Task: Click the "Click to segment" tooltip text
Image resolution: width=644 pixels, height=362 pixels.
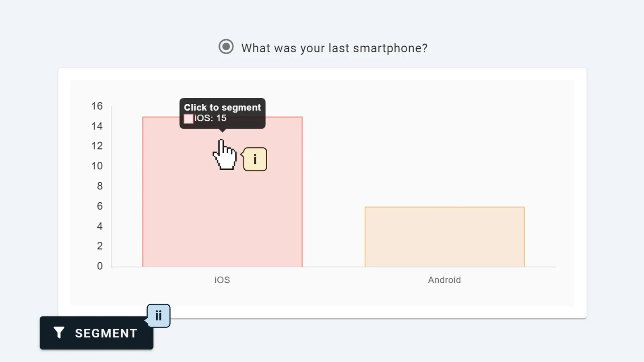Action: pyautogui.click(x=223, y=107)
